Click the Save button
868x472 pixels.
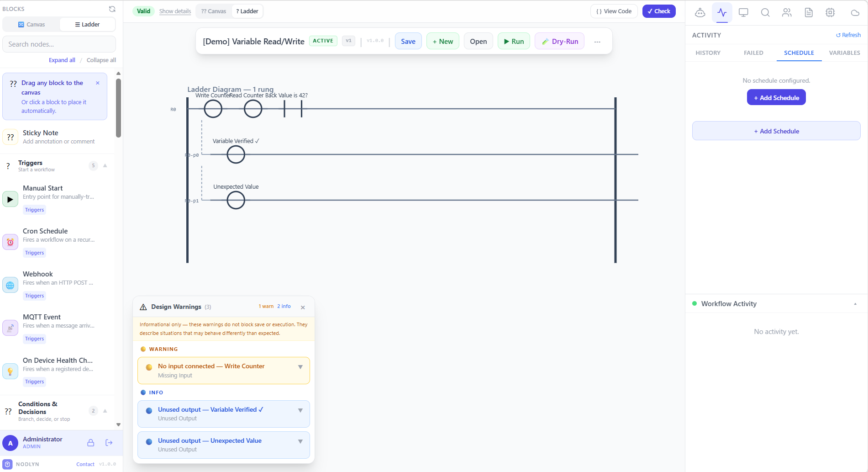[408, 42]
